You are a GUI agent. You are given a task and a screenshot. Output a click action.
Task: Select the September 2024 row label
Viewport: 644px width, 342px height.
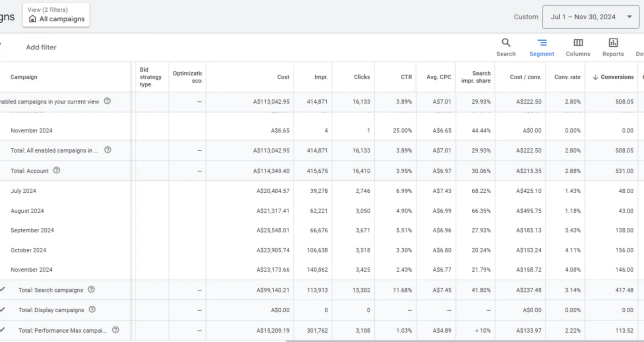(32, 230)
